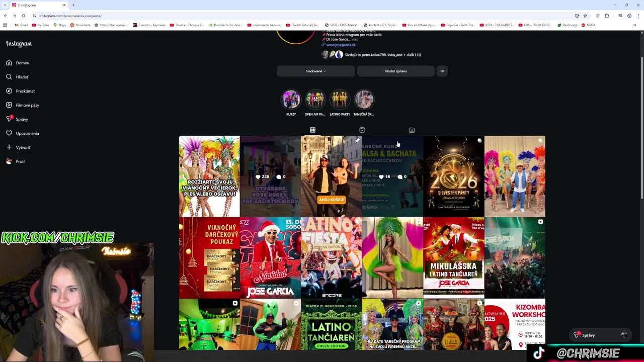
Task: Open the Salsa & Bachata courses post
Action: coord(392,176)
